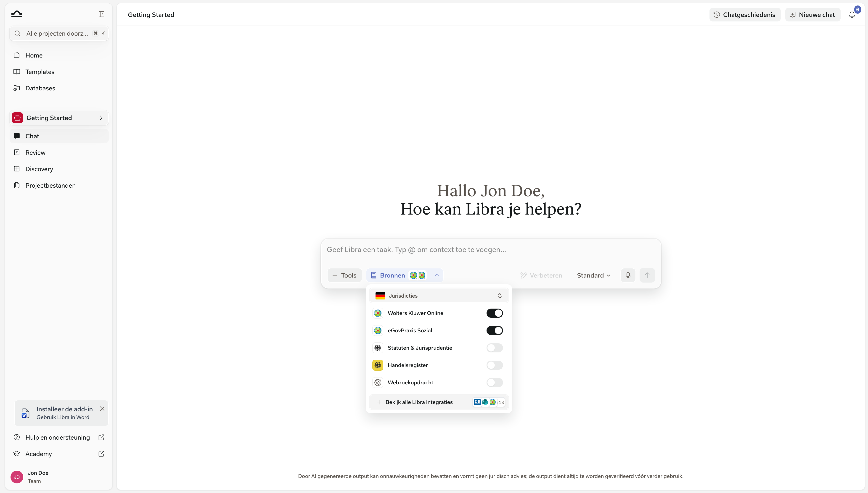Click the Verbeteren button
The image size is (868, 493).
[x=541, y=275]
